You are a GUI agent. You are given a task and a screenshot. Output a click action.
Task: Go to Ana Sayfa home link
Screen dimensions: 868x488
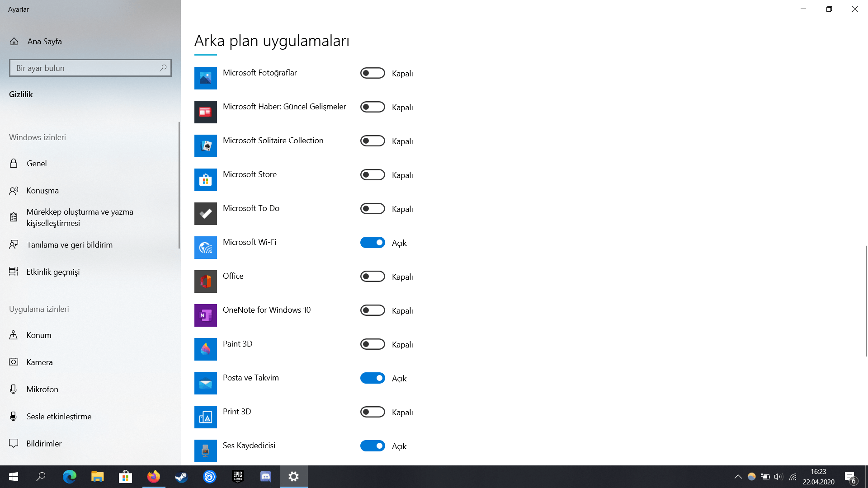tap(44, 42)
